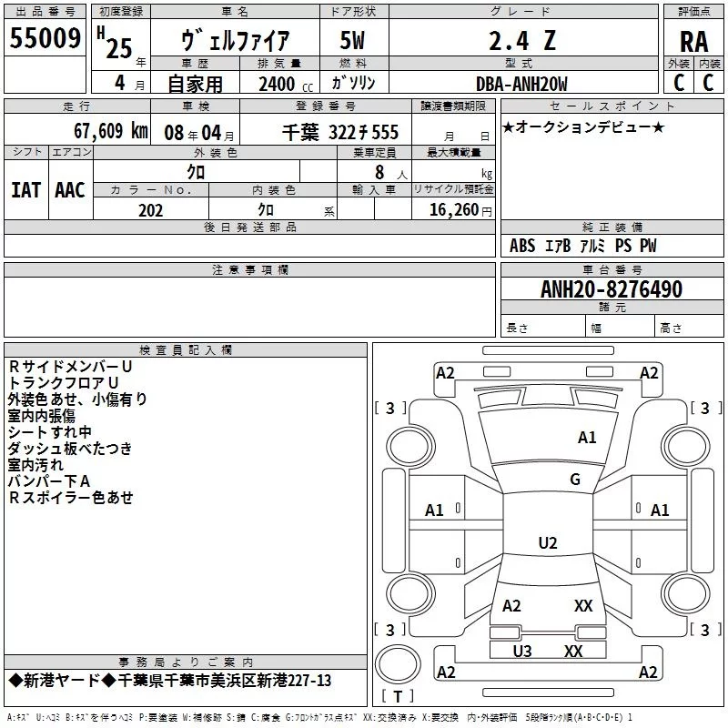Select the U2 mark on roof diagram
This screenshot has width=728, height=728.
548,542
